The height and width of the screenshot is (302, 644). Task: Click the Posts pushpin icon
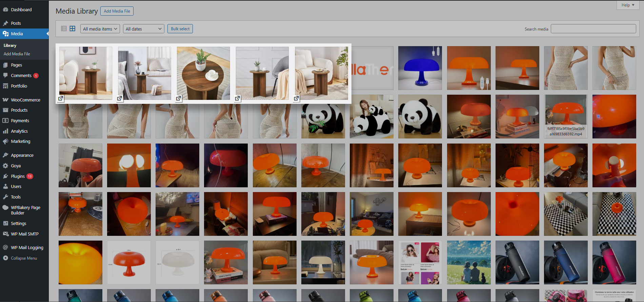point(5,23)
